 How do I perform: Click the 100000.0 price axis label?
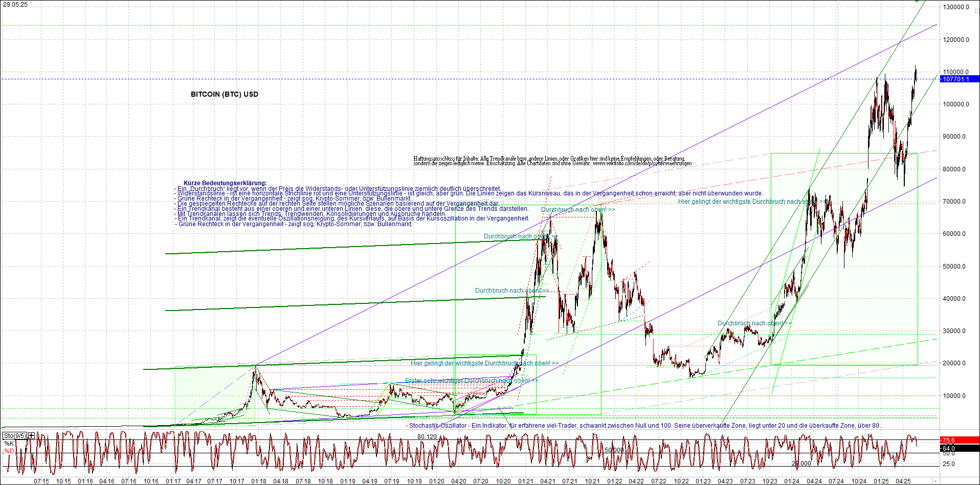(956, 104)
